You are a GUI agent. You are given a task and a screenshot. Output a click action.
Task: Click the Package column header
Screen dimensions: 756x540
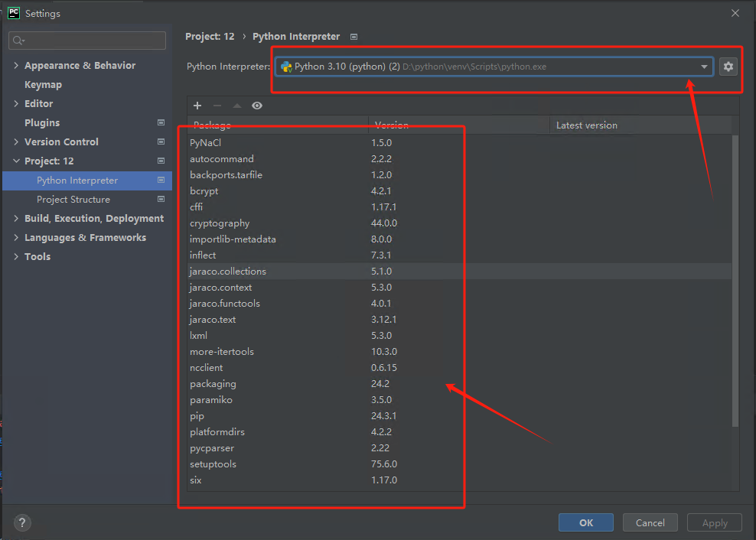pos(278,125)
